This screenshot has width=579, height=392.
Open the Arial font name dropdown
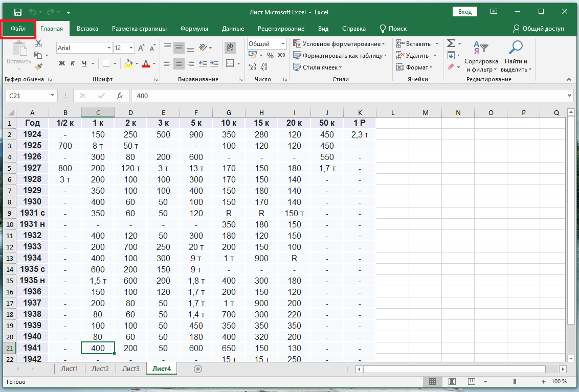tap(109, 48)
